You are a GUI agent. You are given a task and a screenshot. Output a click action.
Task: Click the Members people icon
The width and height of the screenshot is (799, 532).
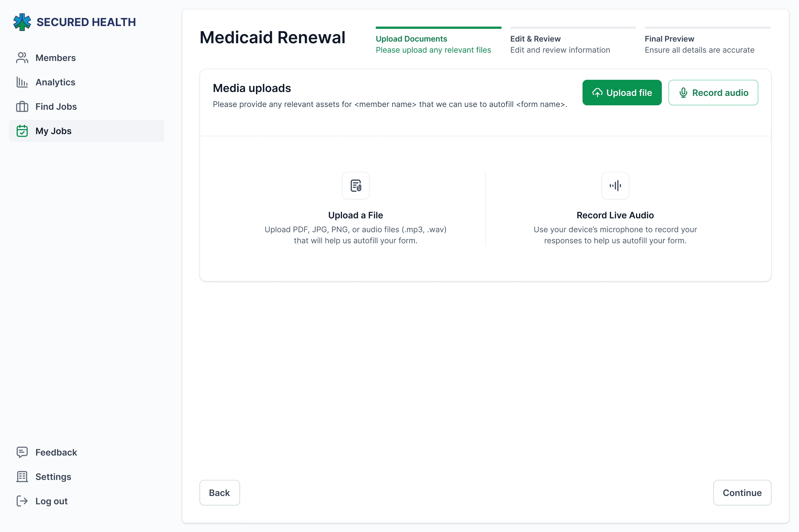[x=22, y=58]
